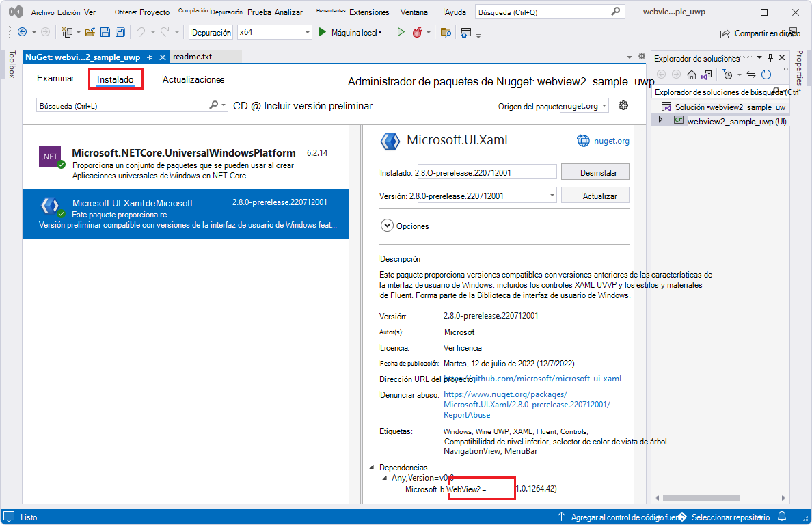Toggle the Incluir versión preliminar checkbox
This screenshot has height=525, width=812.
(234, 106)
